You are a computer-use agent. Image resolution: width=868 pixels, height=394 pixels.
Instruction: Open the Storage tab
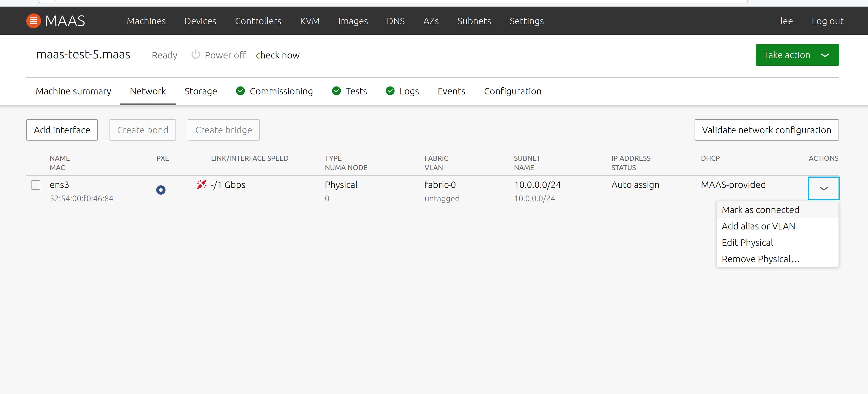tap(201, 91)
